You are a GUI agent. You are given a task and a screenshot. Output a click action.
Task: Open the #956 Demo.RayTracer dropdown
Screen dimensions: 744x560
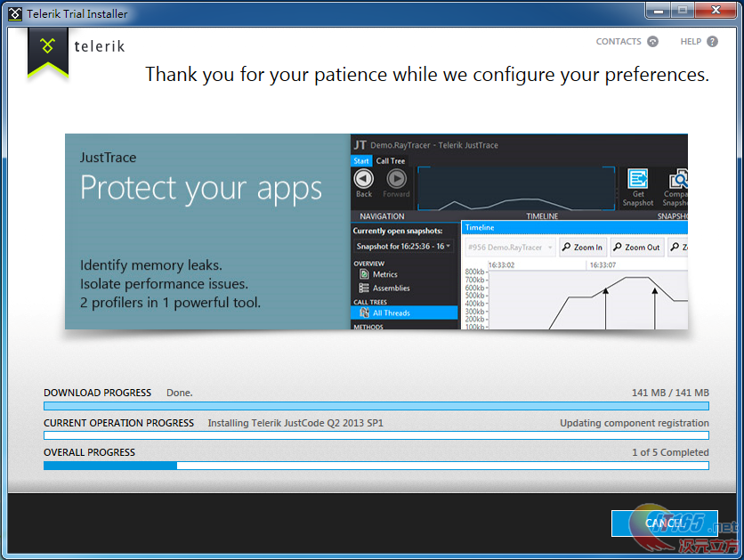point(510,248)
